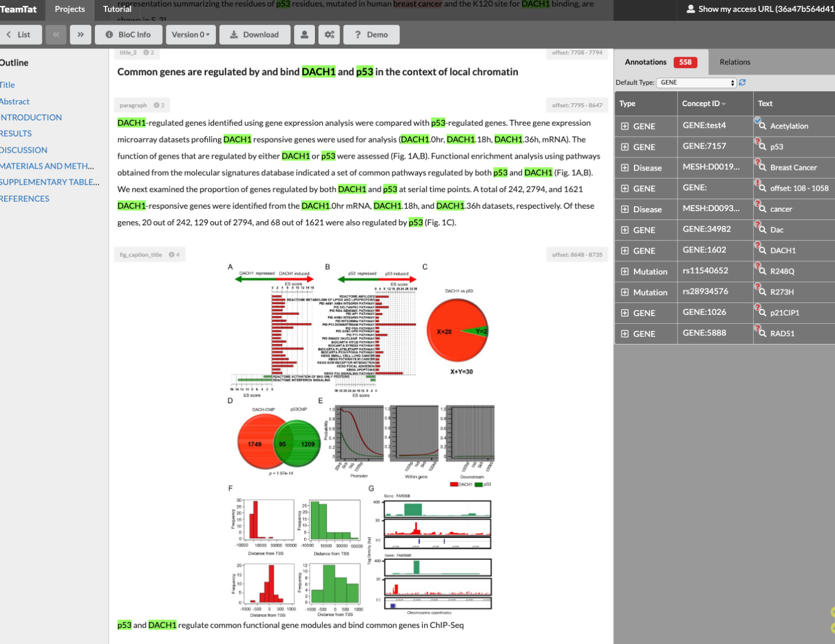Viewport: 835px width, 644px height.
Task: Click the magnifier icon beside R273H
Action: click(762, 292)
